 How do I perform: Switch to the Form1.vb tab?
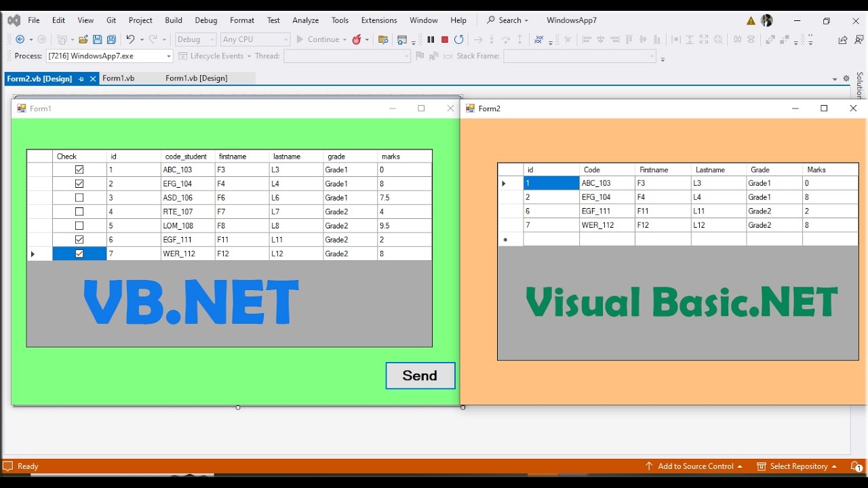click(x=119, y=78)
